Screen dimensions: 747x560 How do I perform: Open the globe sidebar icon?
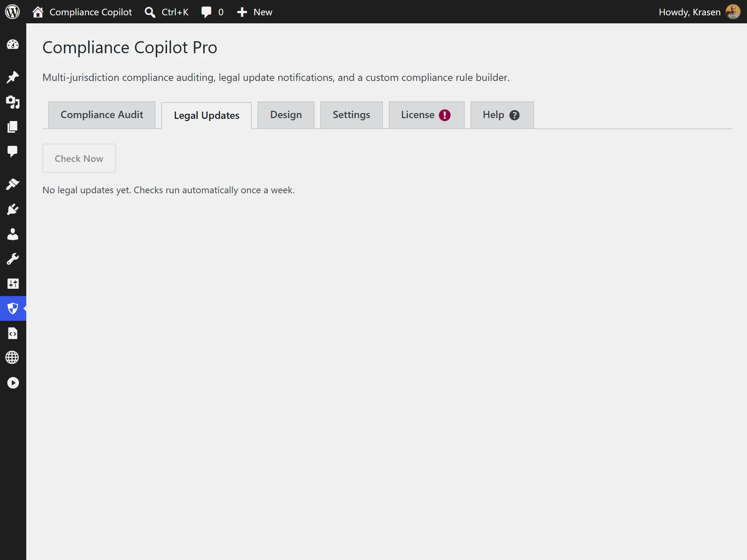click(13, 358)
